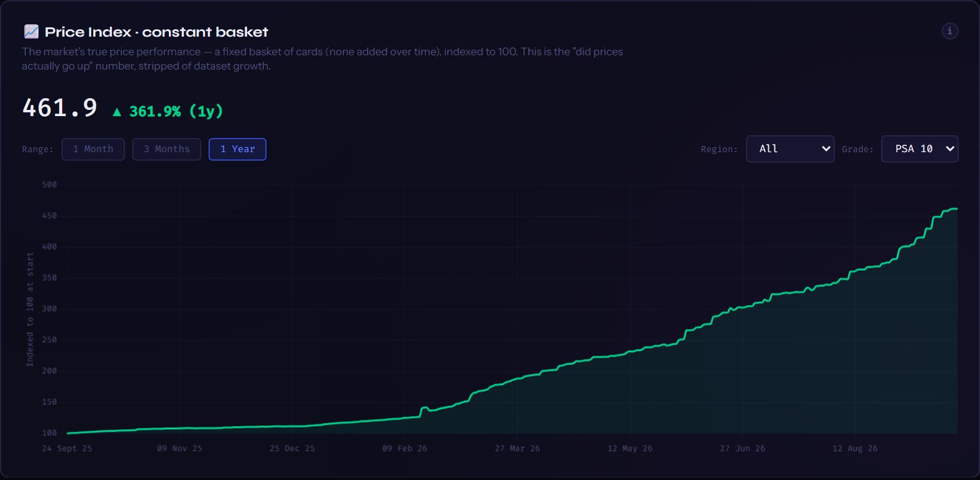Select the 1 Year range
Screen dimensions: 980x480
[237, 149]
